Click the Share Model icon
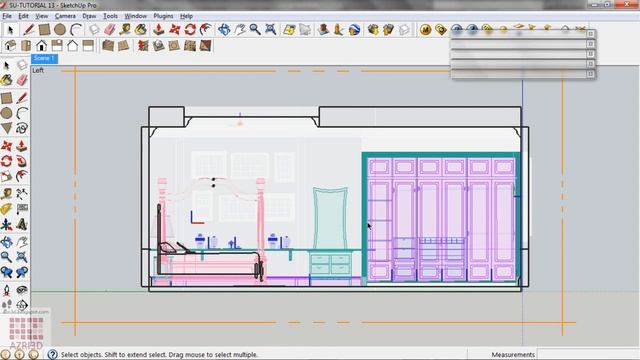Image resolution: width=640 pixels, height=360 pixels. pyautogui.click(x=389, y=30)
